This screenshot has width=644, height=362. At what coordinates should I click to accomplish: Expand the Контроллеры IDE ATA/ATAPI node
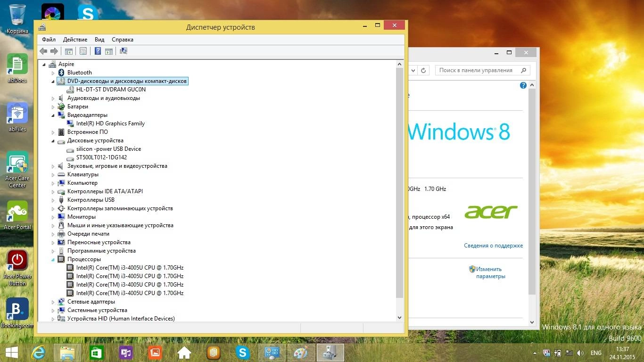pyautogui.click(x=53, y=191)
